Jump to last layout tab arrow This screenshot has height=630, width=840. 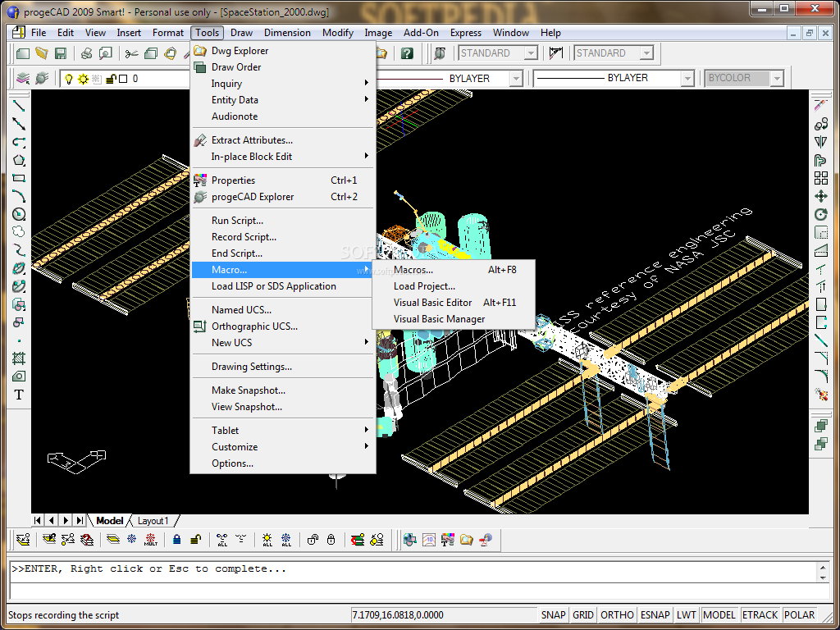click(x=80, y=520)
